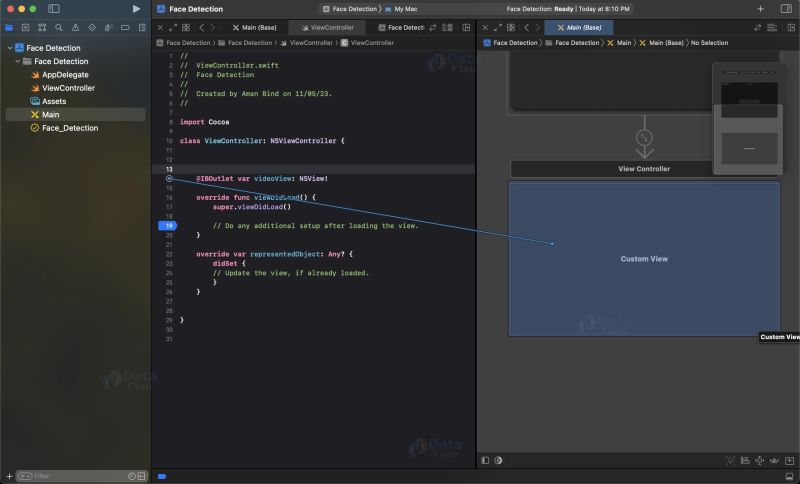800x484 pixels.
Task: Select Main storyboard in navigator
Action: click(x=76, y=114)
